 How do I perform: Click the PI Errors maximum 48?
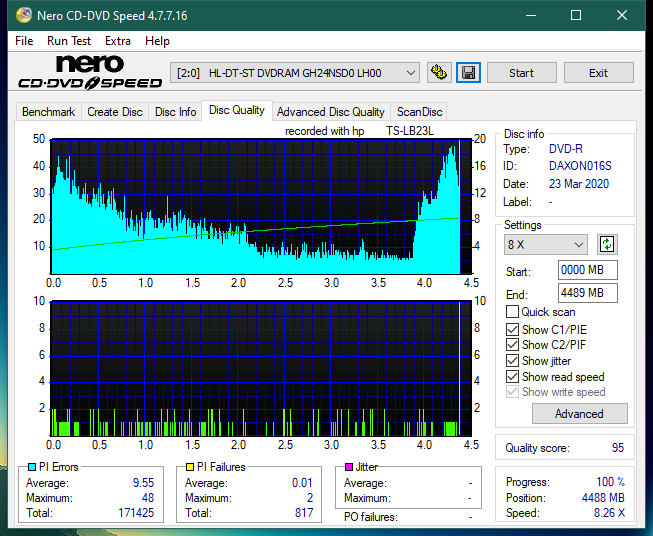pos(148,498)
